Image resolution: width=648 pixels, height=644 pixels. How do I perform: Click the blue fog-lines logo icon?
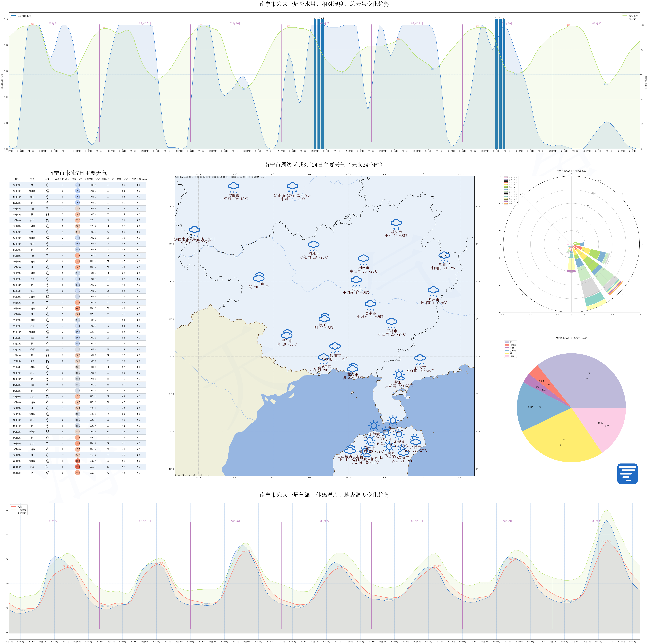pyautogui.click(x=627, y=474)
